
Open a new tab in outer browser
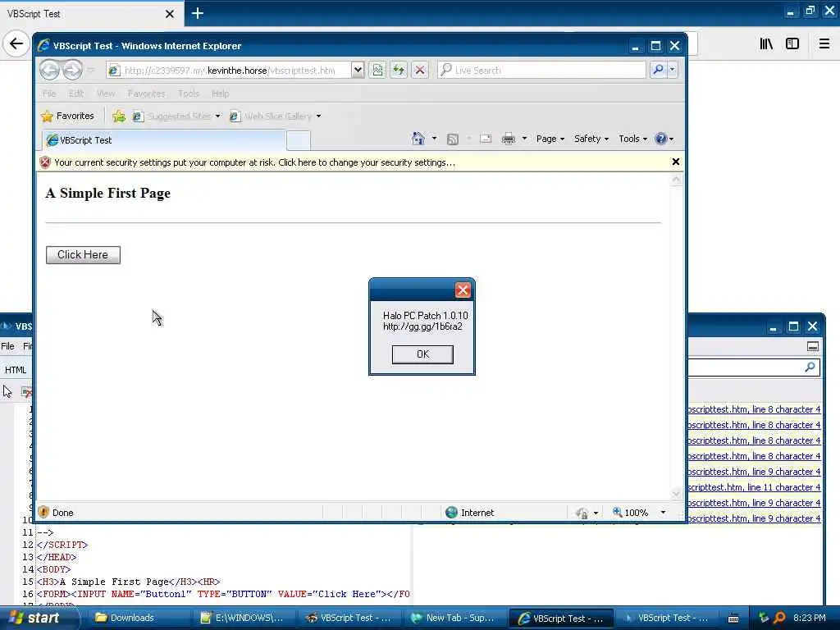coord(198,13)
